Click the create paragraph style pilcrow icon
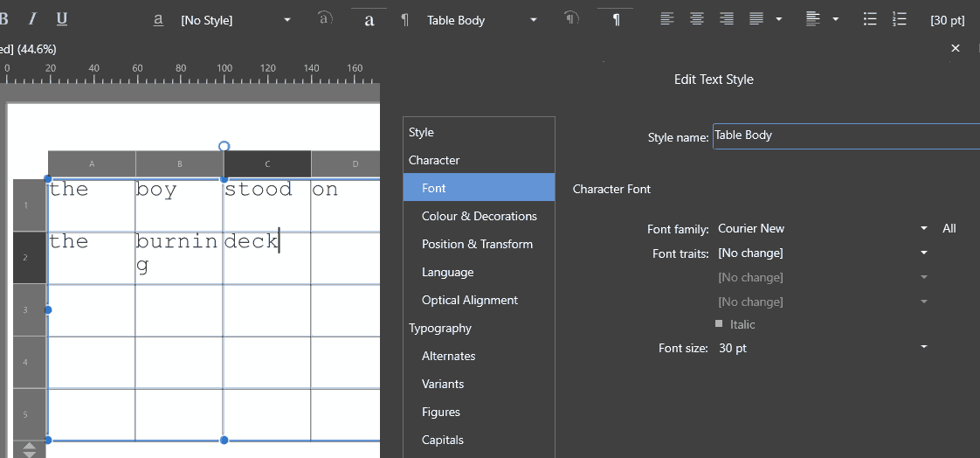The image size is (980, 458). 617,20
